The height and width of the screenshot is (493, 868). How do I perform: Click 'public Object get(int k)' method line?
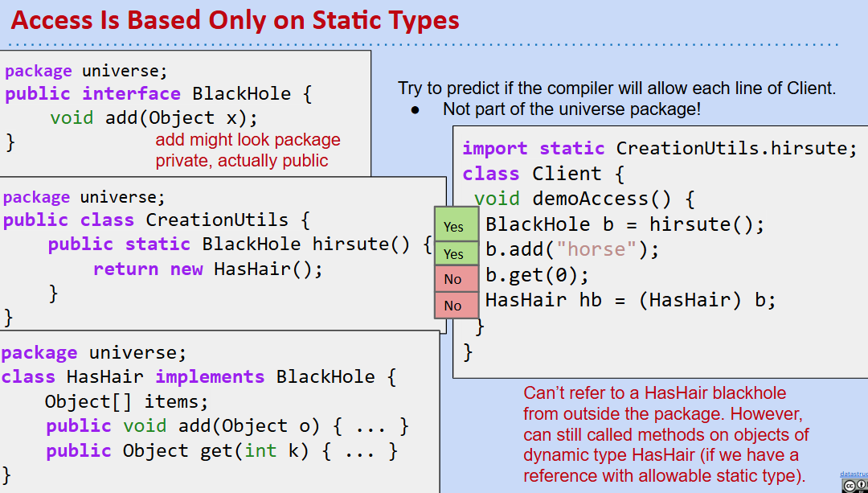(222, 451)
